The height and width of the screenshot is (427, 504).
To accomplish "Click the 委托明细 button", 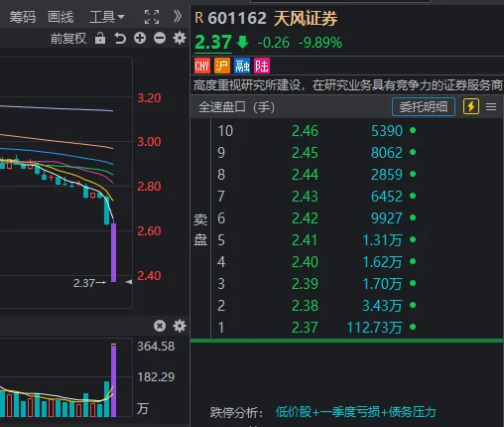I will (x=424, y=107).
